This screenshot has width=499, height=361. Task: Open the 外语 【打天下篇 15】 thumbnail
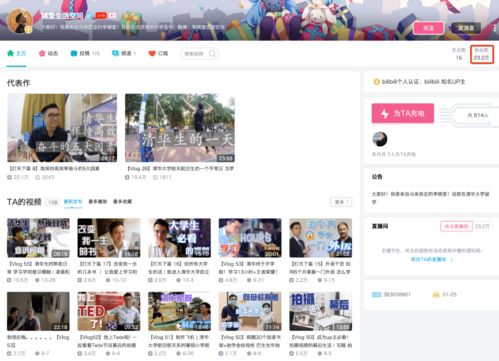pyautogui.click(x=321, y=238)
